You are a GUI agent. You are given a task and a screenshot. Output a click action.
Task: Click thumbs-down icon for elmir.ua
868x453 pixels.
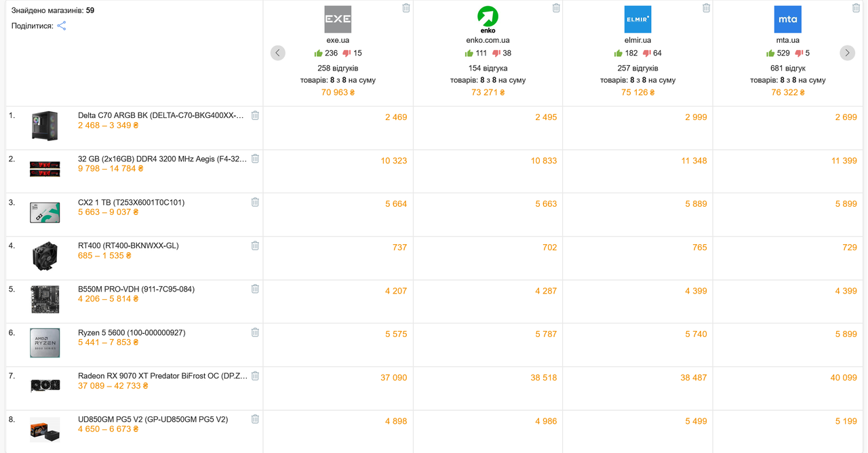click(647, 54)
